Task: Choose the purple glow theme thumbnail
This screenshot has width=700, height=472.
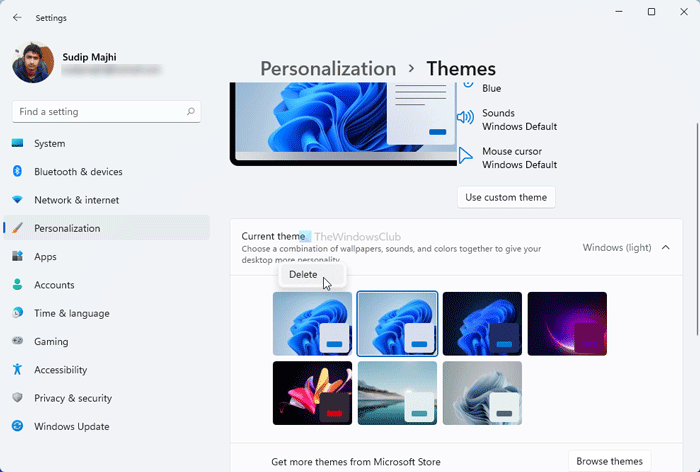Action: tap(567, 324)
